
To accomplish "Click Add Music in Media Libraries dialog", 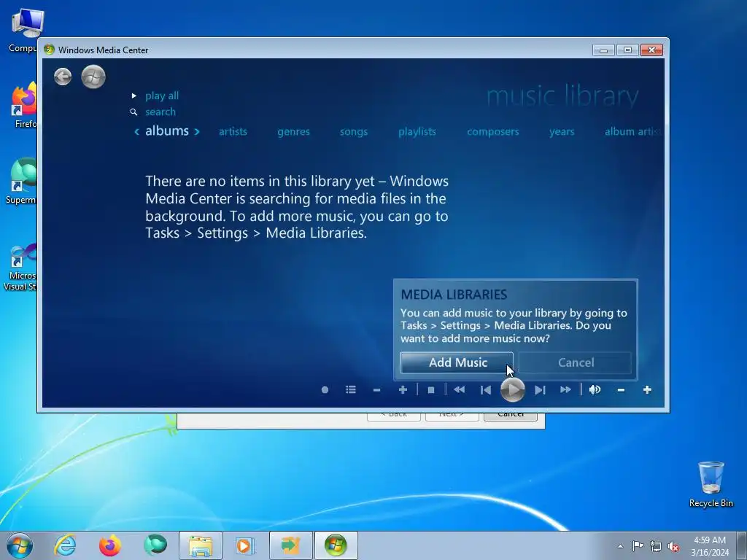I will (x=457, y=363).
